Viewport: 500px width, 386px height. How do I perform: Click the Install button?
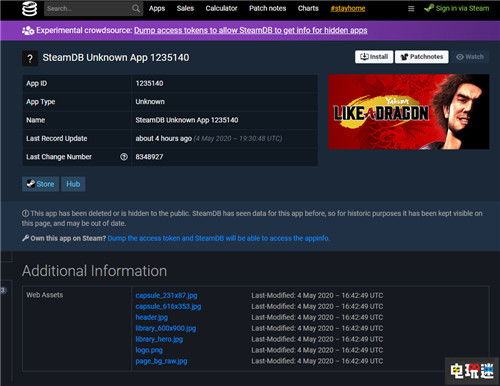click(x=374, y=57)
